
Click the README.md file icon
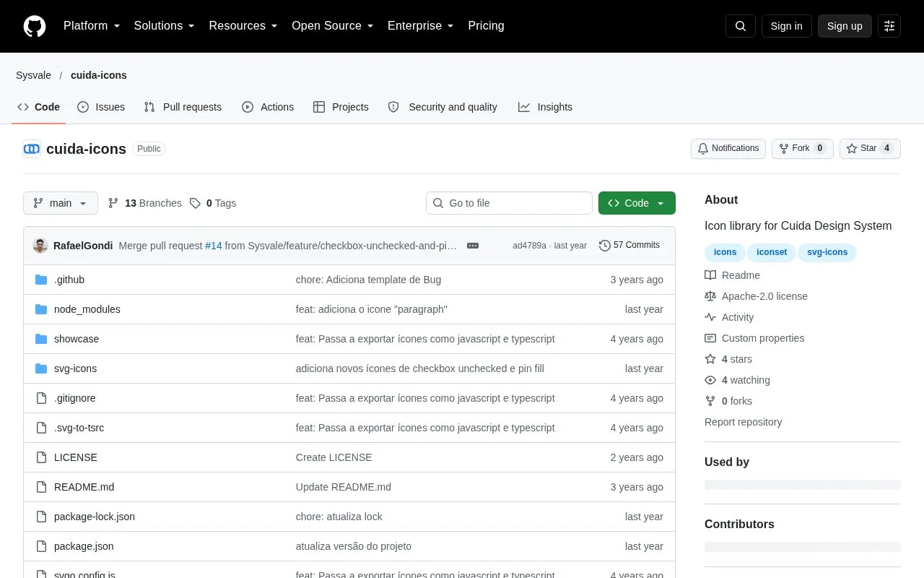pyautogui.click(x=41, y=487)
